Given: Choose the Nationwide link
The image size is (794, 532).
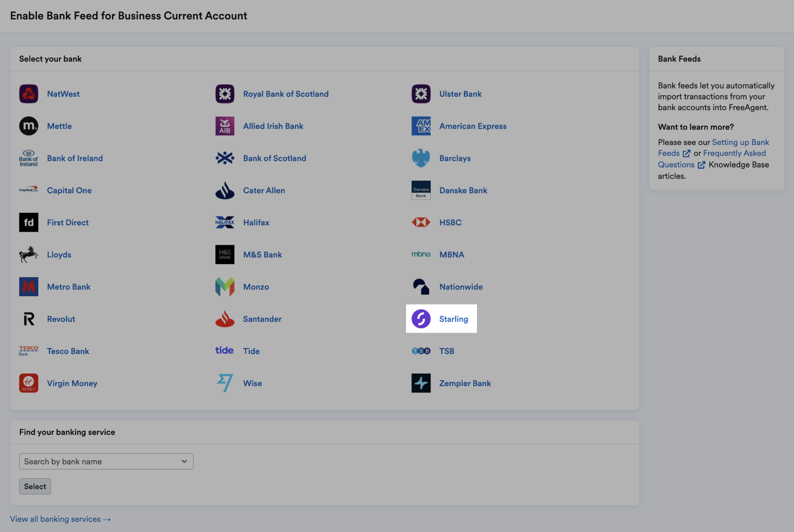Looking at the screenshot, I should pyautogui.click(x=461, y=287).
